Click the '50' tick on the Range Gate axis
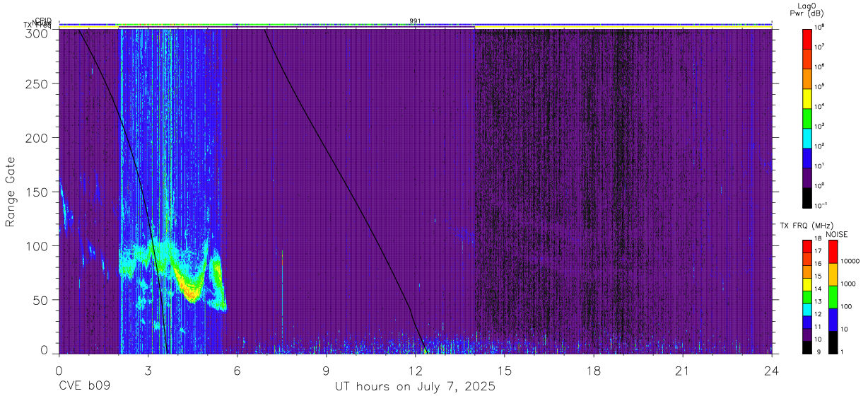868x401 pixels. click(42, 300)
